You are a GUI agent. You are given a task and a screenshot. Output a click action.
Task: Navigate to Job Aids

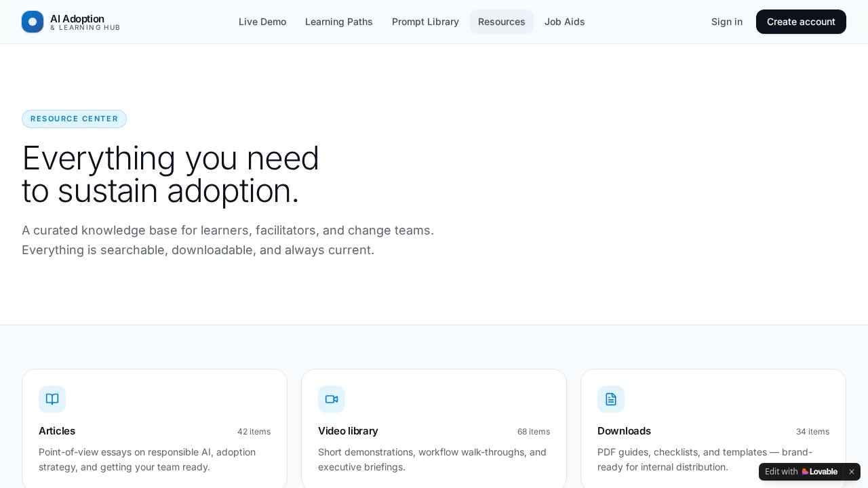click(x=565, y=22)
